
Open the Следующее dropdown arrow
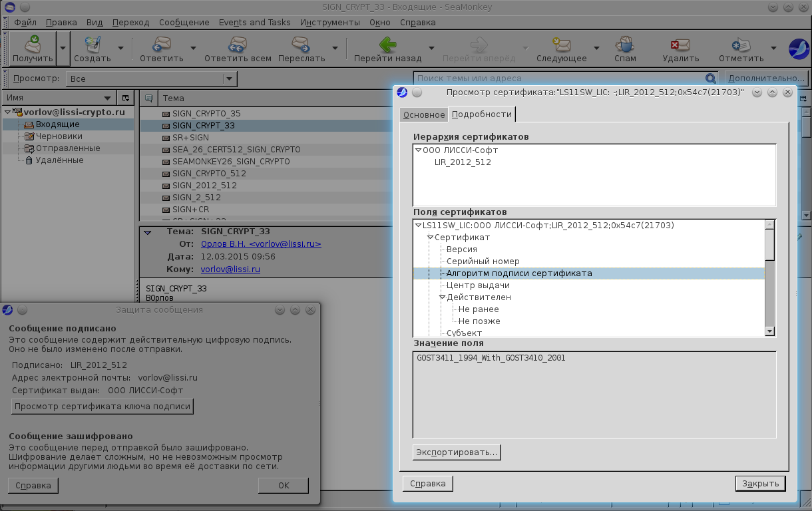point(596,48)
